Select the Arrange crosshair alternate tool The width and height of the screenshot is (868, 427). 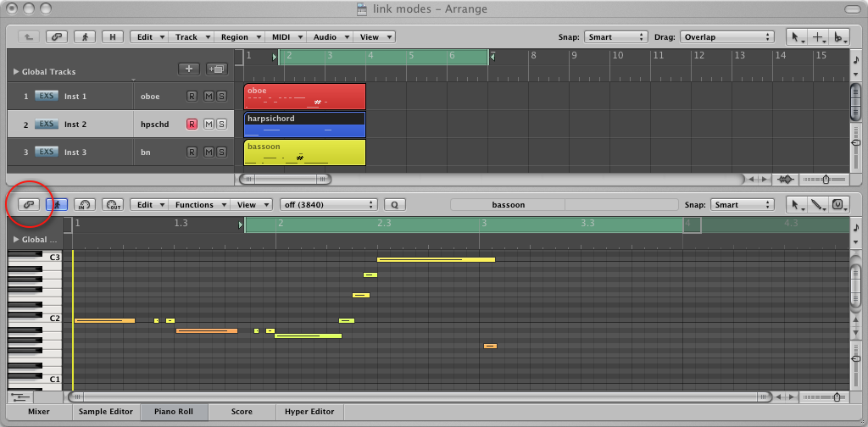818,37
